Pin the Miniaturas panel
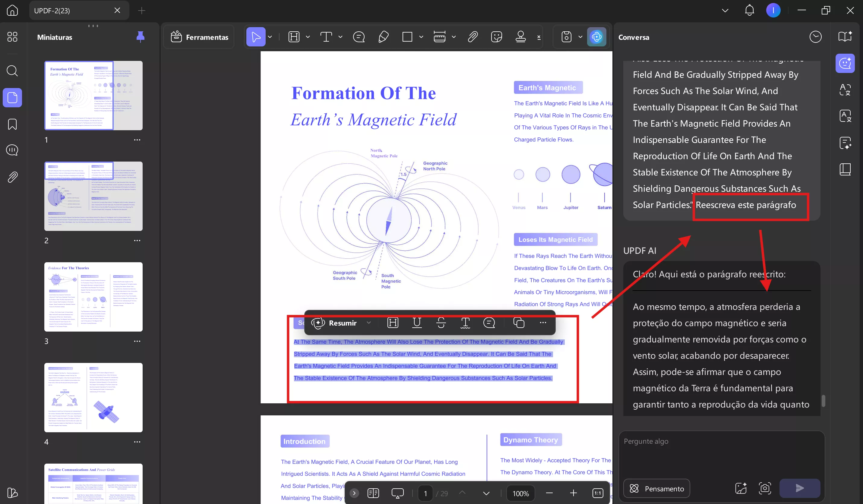Viewport: 863px width, 504px height. click(x=141, y=37)
